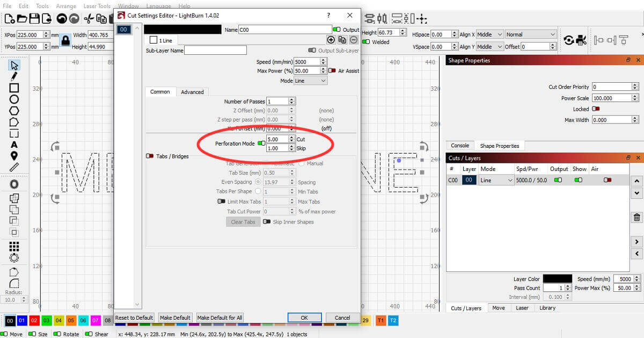Toggle the Air Assist switch
The width and height of the screenshot is (644, 338).
point(332,71)
